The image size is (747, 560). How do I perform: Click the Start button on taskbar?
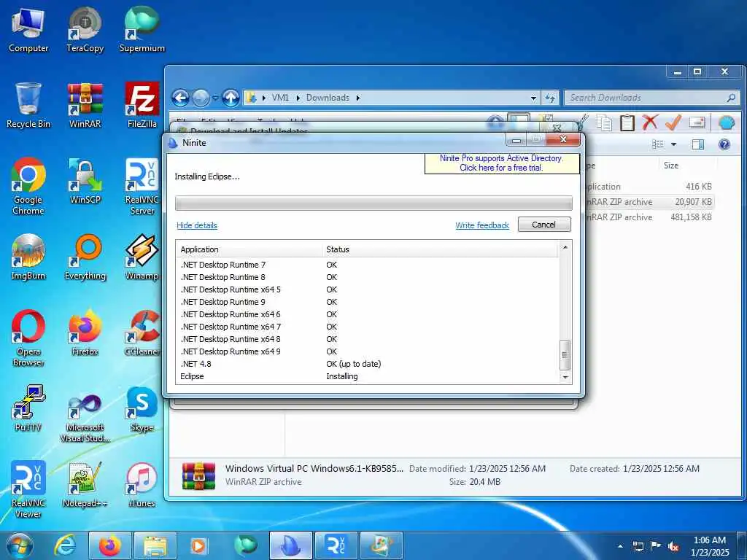(x=20, y=545)
